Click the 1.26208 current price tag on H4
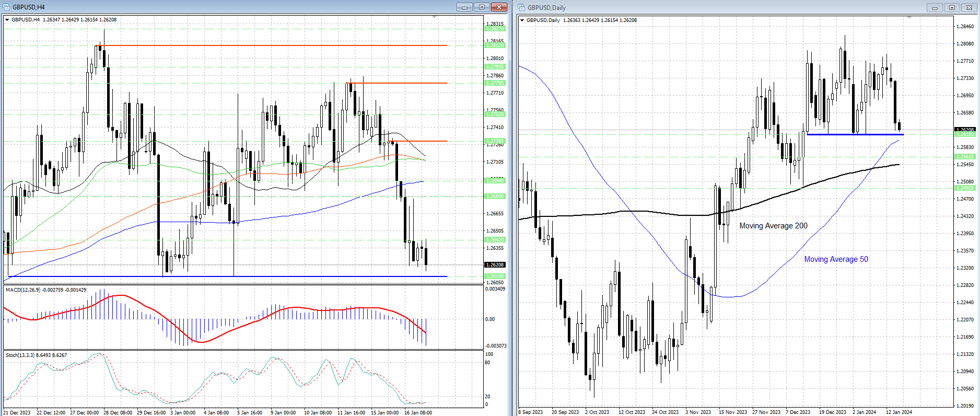This screenshot has width=980, height=416. pos(495,265)
